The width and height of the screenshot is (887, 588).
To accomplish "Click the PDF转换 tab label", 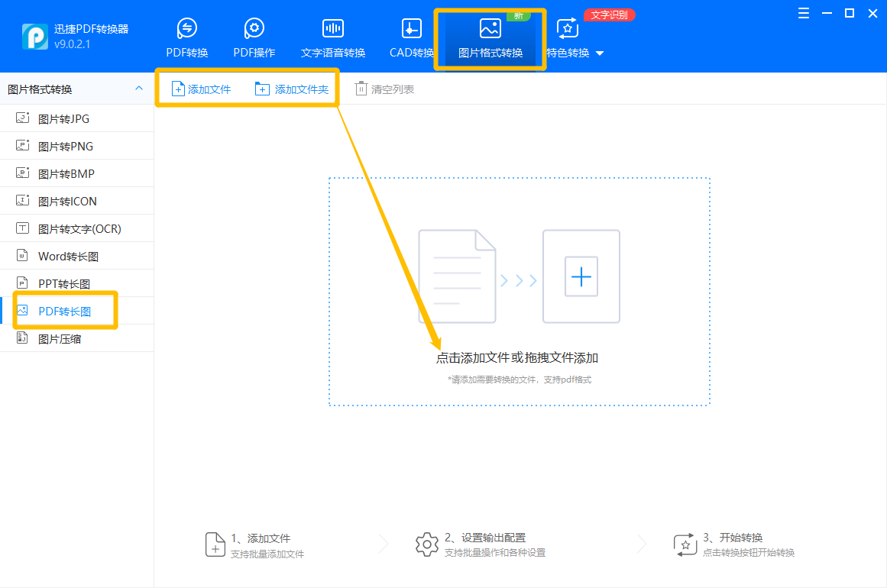I will point(186,53).
